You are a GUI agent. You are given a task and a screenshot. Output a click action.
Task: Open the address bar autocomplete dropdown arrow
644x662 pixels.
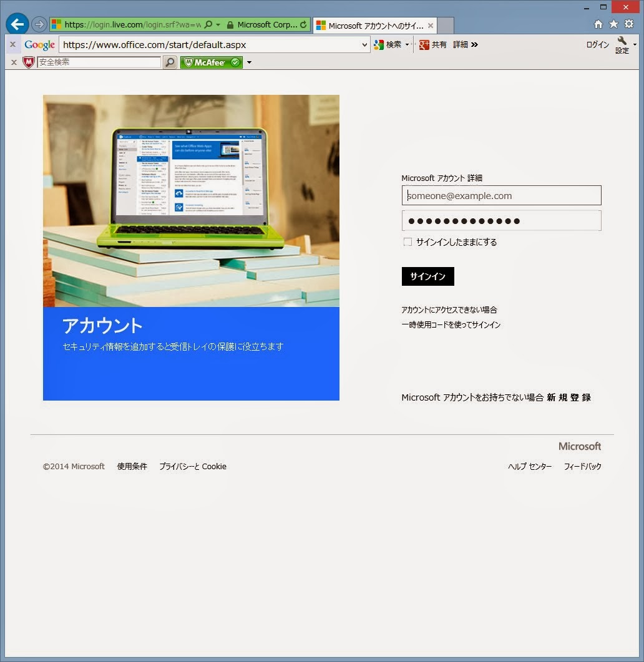(218, 25)
